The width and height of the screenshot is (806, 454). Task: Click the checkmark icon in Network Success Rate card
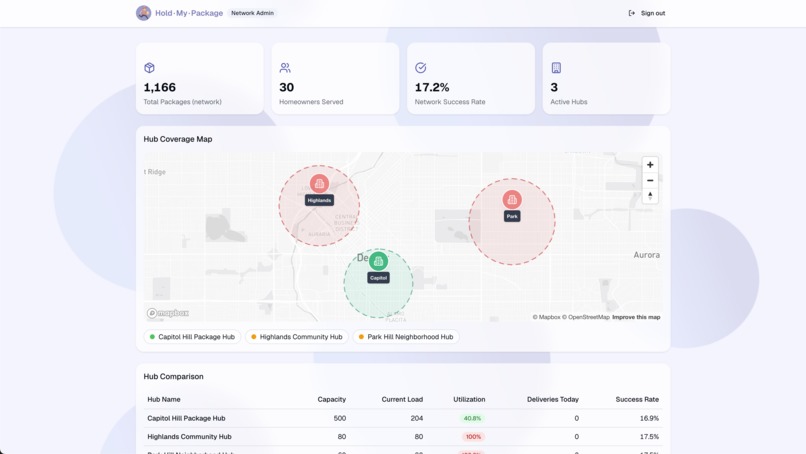coord(420,68)
